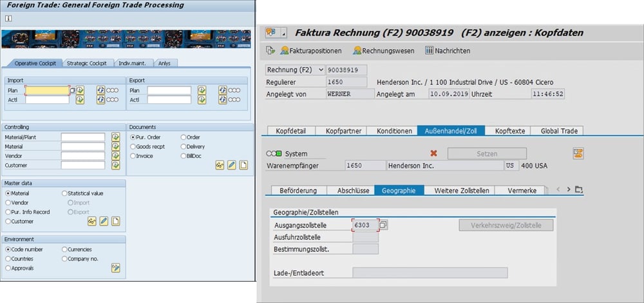The image size is (644, 303).
Task: Open the input help for Import Plan
Action: [x=72, y=90]
